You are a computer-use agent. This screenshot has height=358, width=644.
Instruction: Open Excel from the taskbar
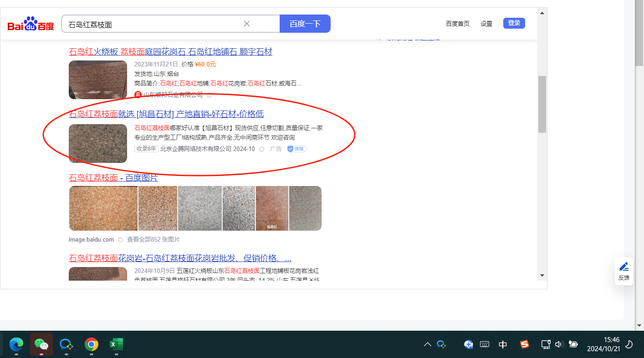[x=117, y=344]
